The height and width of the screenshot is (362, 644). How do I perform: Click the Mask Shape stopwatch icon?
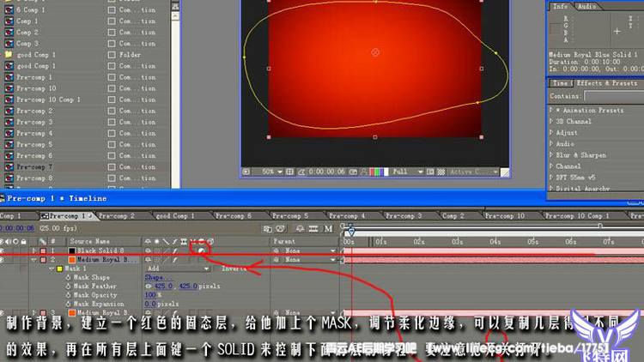(68, 277)
